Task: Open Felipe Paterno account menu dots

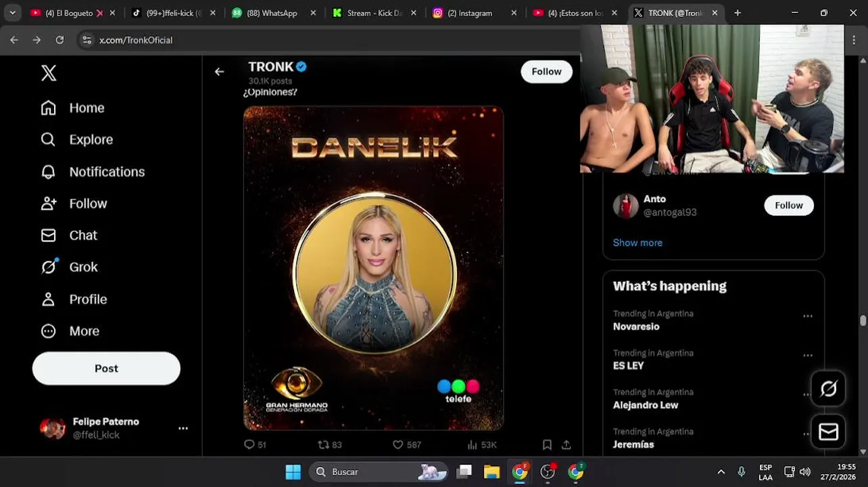Action: coord(183,428)
